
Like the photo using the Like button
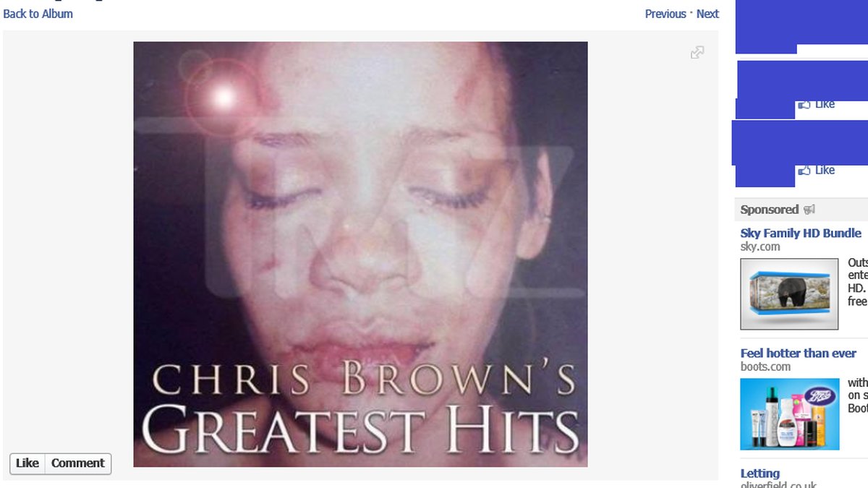27,463
